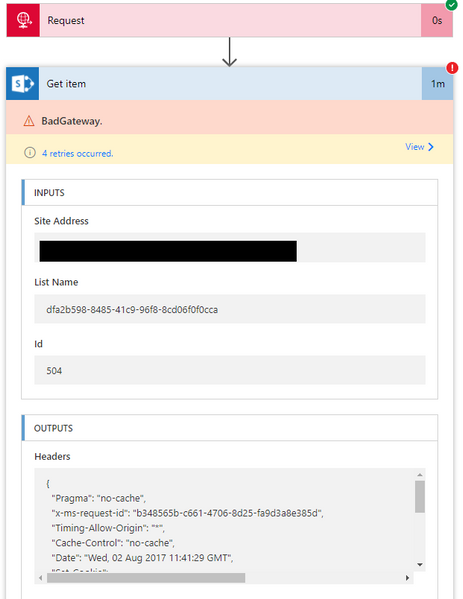Click the Request trigger globe icon
Viewport: 463px width, 599px height.
pyautogui.click(x=23, y=20)
